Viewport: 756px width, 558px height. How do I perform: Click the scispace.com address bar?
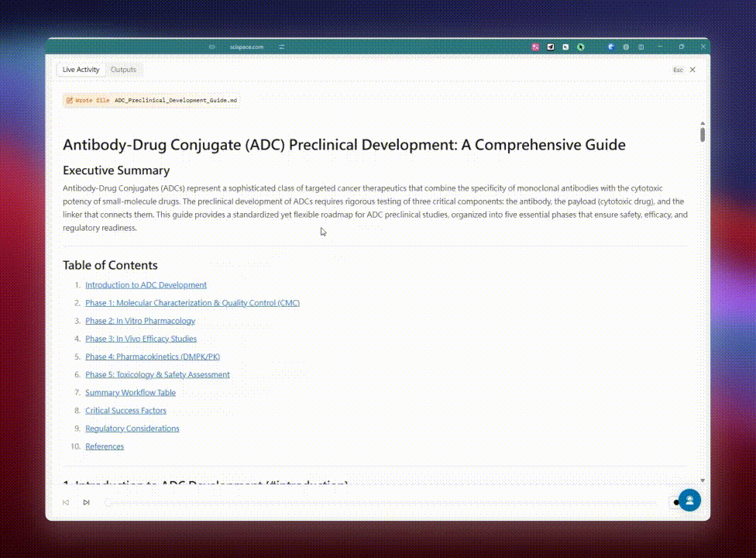[246, 46]
